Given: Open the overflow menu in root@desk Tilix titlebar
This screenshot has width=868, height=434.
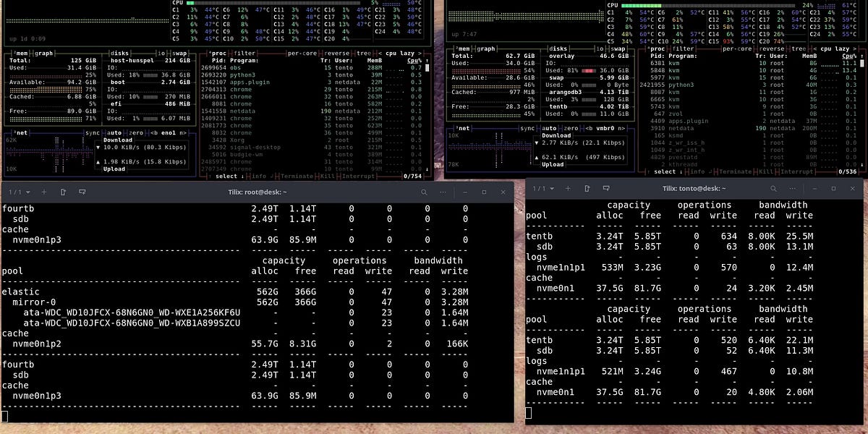Looking at the screenshot, I should tap(441, 192).
